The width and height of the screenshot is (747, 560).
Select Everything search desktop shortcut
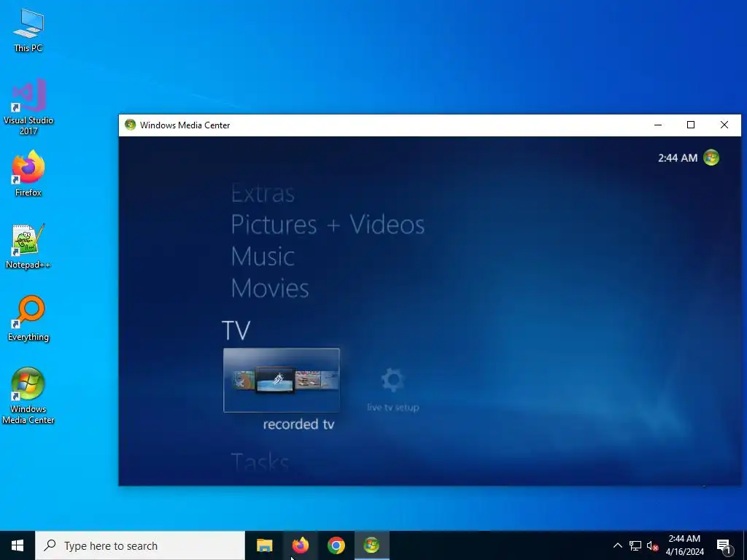[28, 319]
